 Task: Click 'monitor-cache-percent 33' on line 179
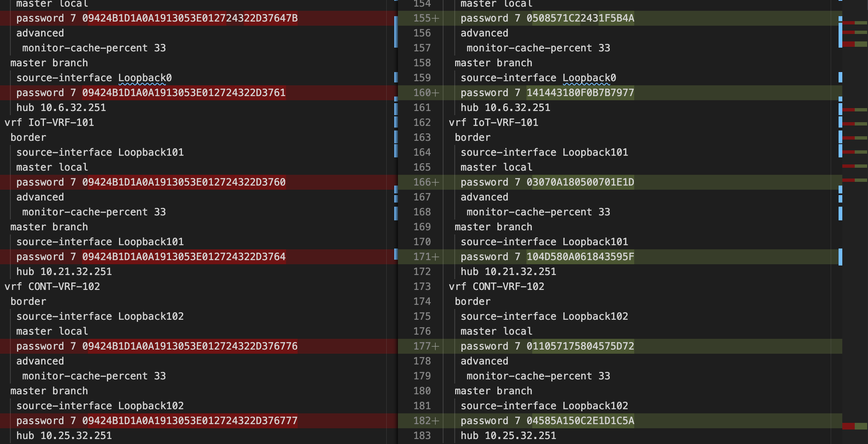point(538,376)
